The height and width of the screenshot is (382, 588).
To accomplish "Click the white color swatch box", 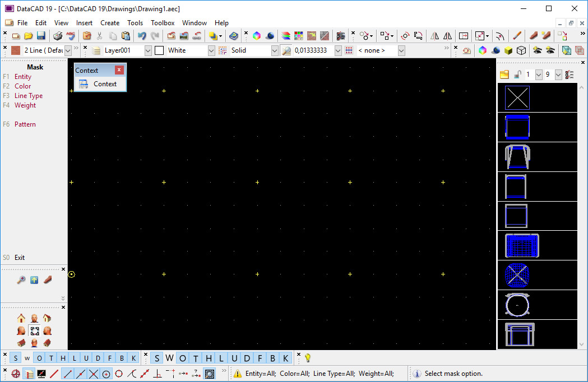I will coord(159,50).
